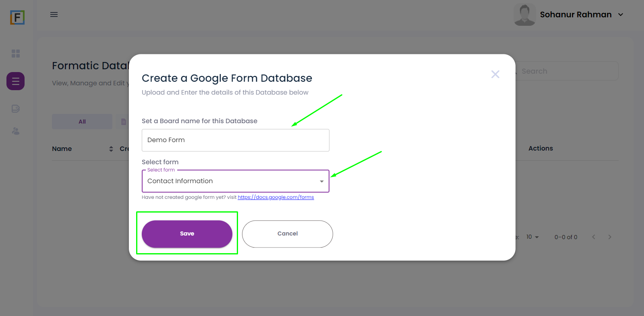
Task: Click the Board name input field
Action: (236, 140)
